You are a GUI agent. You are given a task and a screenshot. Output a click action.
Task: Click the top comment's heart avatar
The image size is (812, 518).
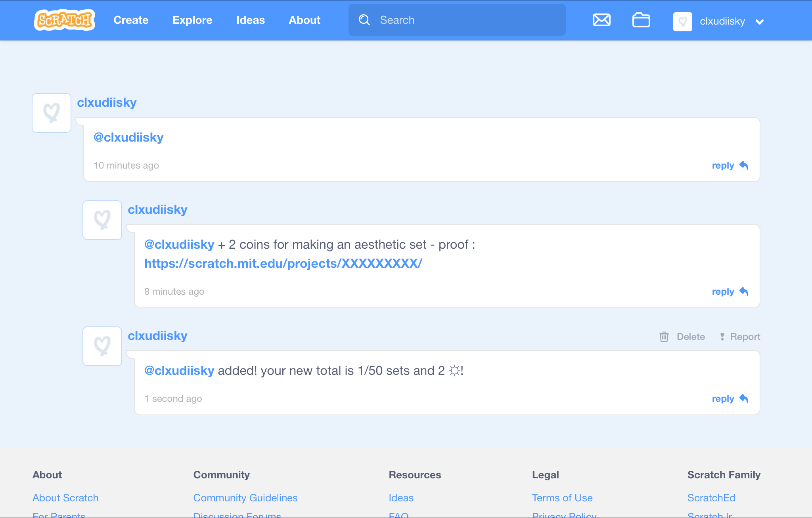point(52,113)
